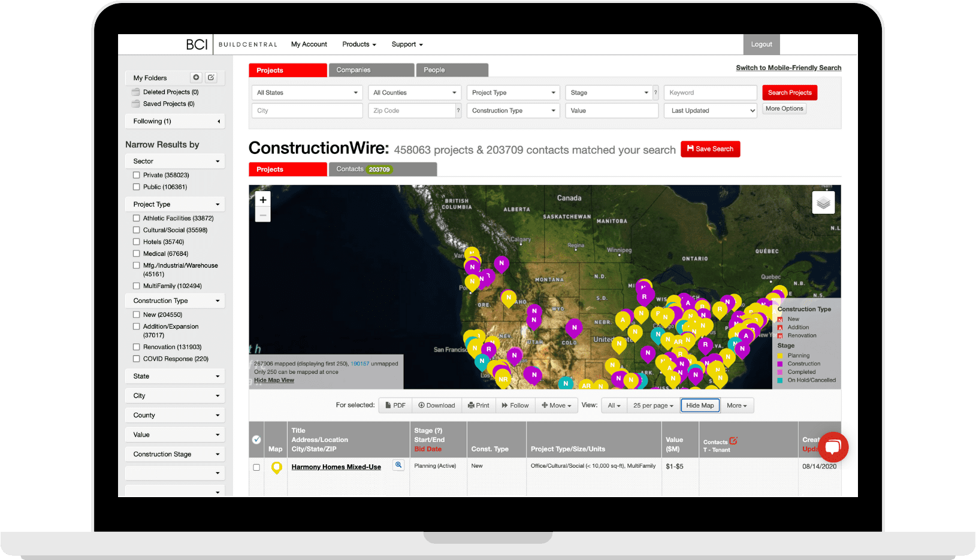Check the Medical filter

pos(136,253)
